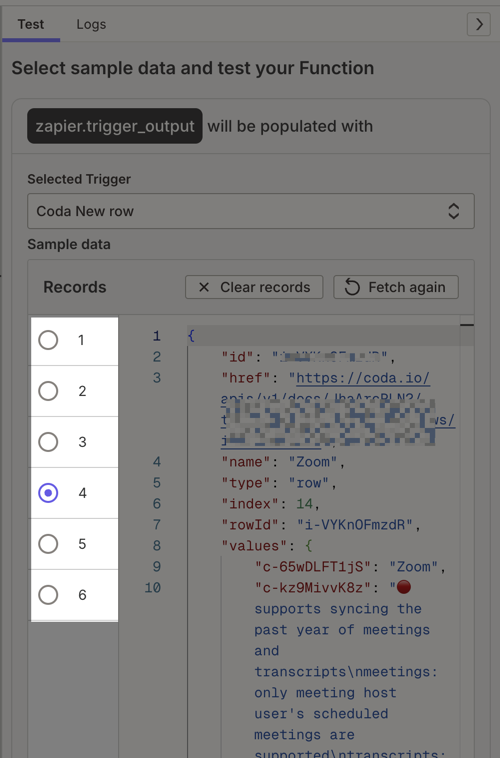Pick record 6 radio option
This screenshot has width=500, height=758.
tap(48, 595)
